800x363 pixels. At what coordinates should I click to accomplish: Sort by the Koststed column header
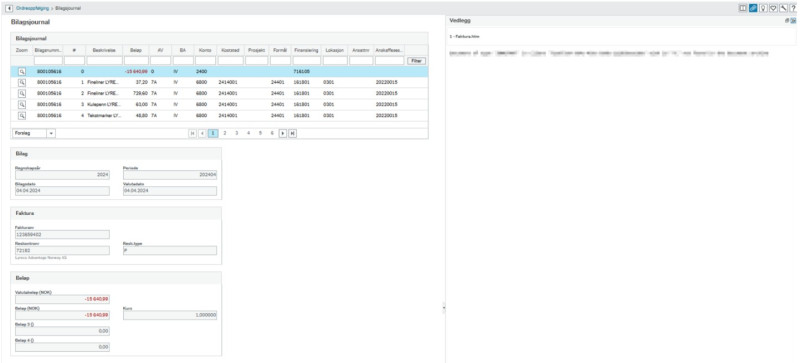pyautogui.click(x=230, y=50)
